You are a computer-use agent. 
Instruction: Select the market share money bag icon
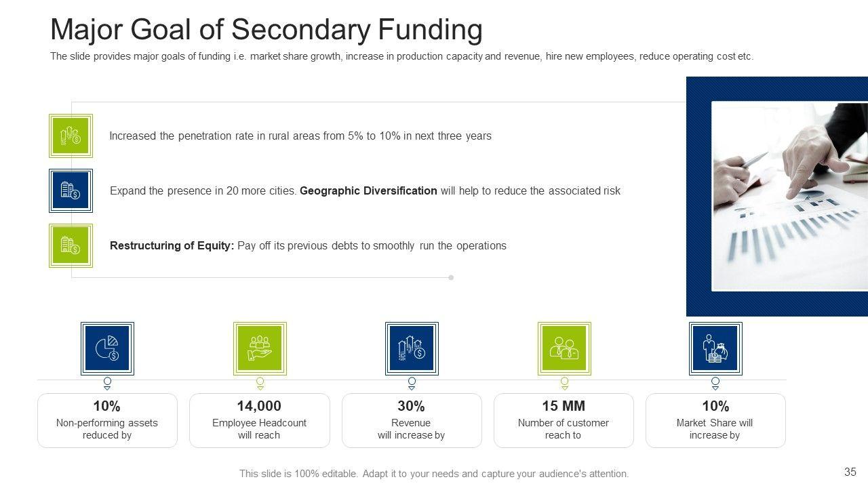[715, 348]
